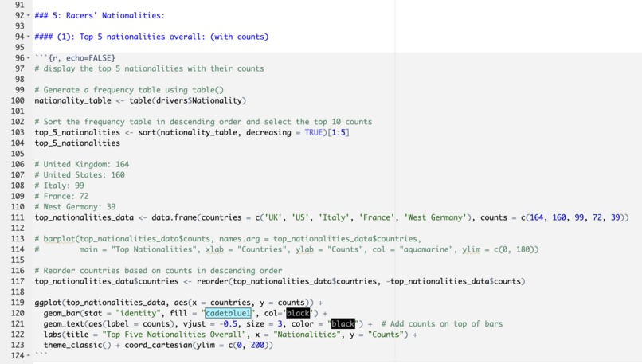Click the cadetblue1 color preview text

[228, 313]
